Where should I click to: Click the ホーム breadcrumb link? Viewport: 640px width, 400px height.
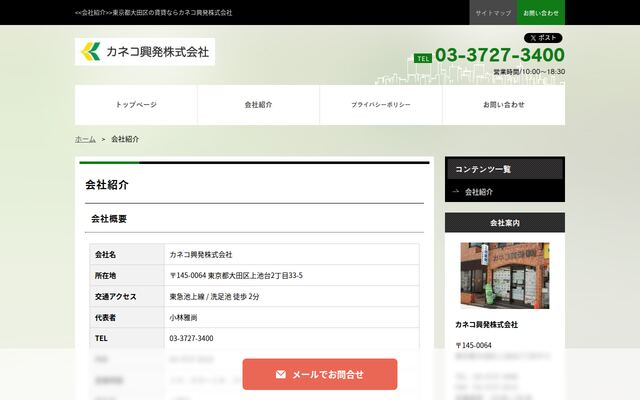coord(85,139)
